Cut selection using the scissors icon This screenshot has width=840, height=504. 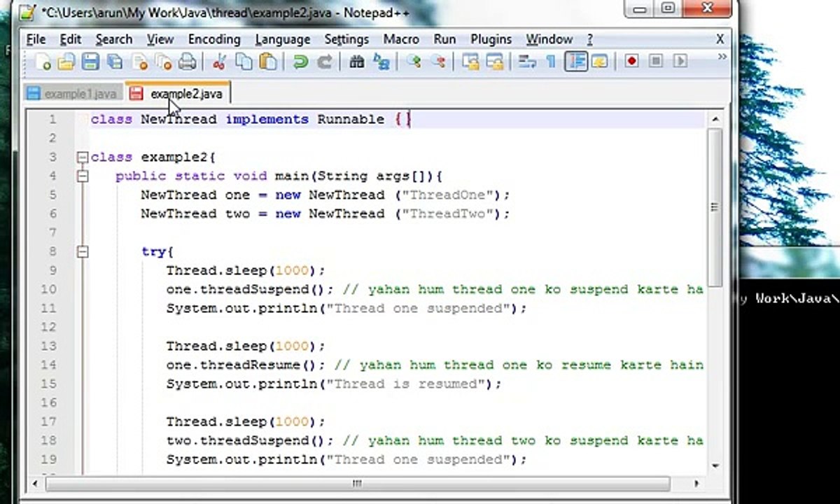click(x=219, y=62)
